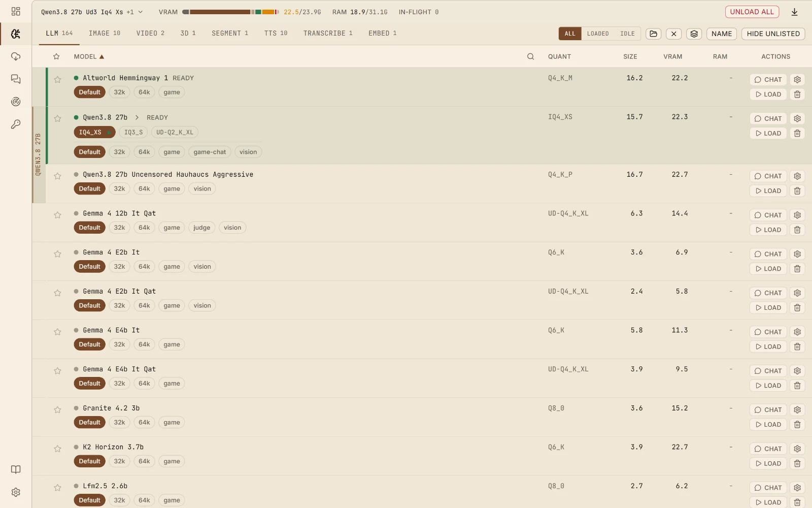The width and height of the screenshot is (812, 508).
Task: Favorite the Gemma 4 E2b It Qat row
Action: pyautogui.click(x=57, y=293)
